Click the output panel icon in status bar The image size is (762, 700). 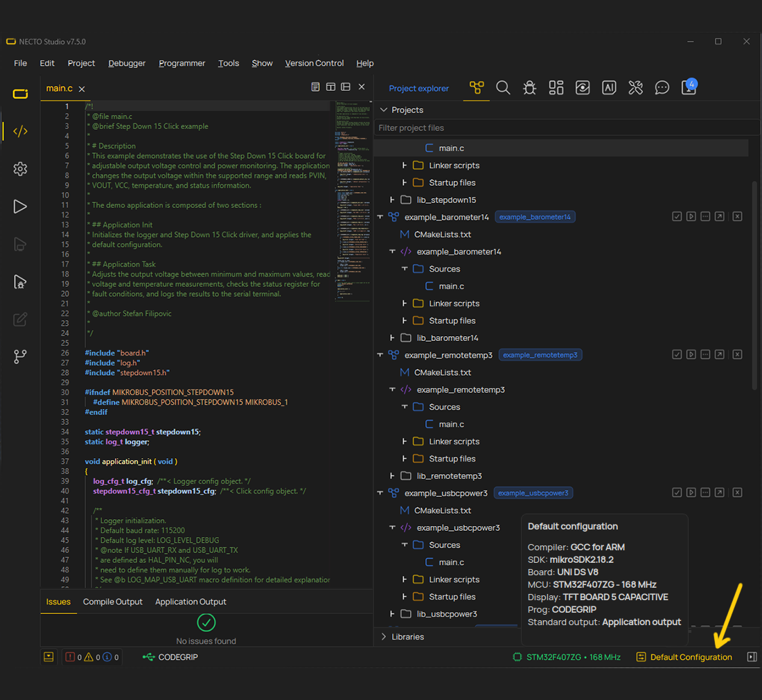pyautogui.click(x=48, y=657)
